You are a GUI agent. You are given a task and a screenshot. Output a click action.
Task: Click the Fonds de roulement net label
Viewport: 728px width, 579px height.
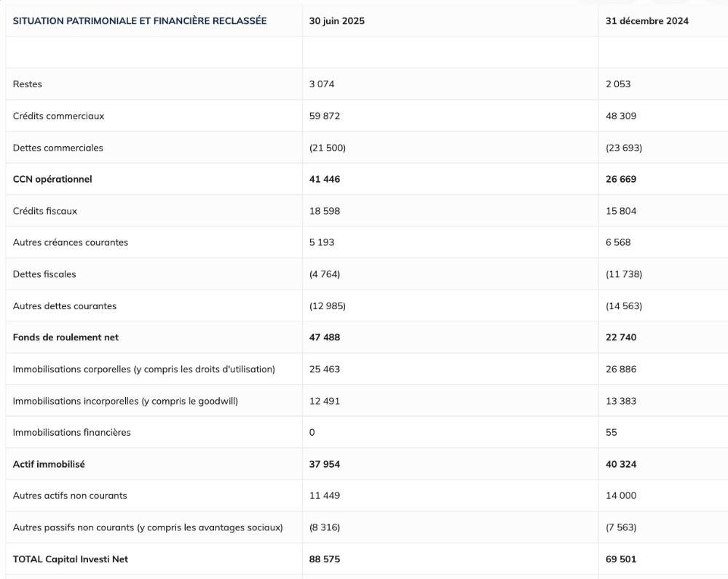tap(66, 338)
